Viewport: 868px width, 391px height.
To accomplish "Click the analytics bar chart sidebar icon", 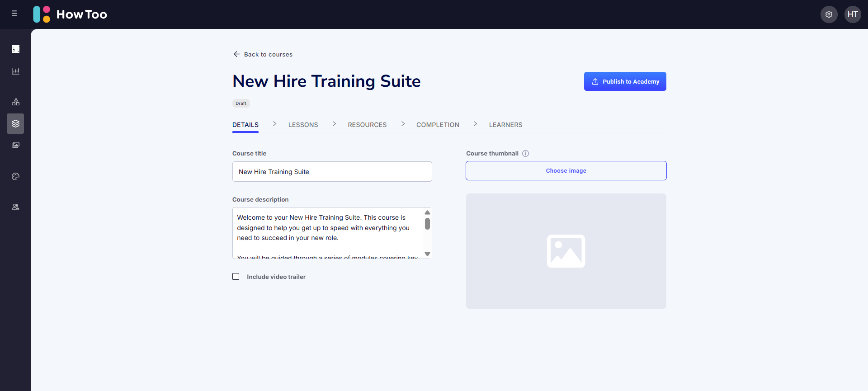I will pos(15,71).
